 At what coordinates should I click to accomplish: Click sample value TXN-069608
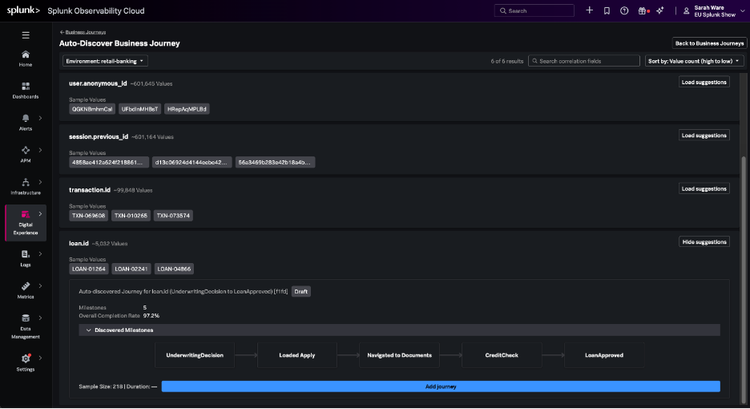(88, 216)
